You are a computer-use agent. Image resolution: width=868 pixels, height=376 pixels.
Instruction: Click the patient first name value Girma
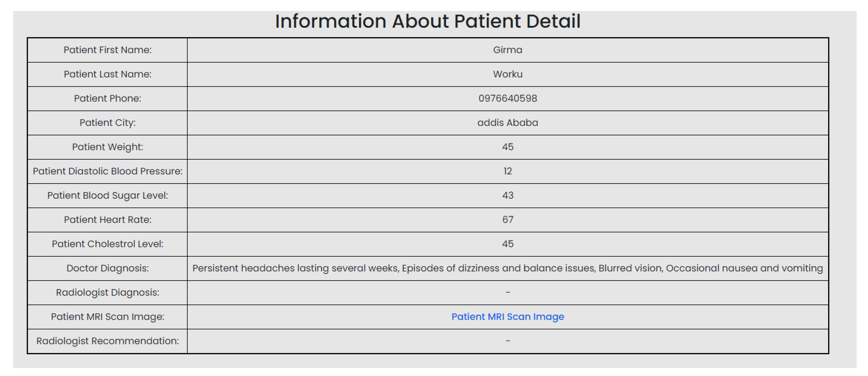(507, 50)
